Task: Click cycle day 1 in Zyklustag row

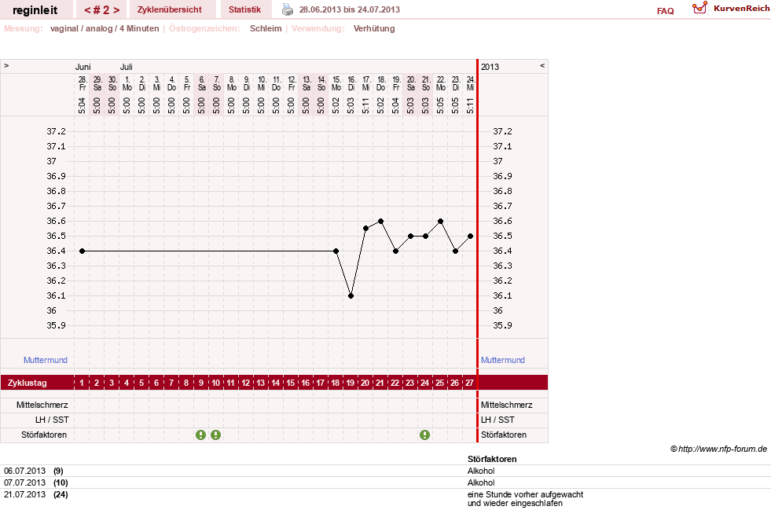Action: tap(82, 383)
